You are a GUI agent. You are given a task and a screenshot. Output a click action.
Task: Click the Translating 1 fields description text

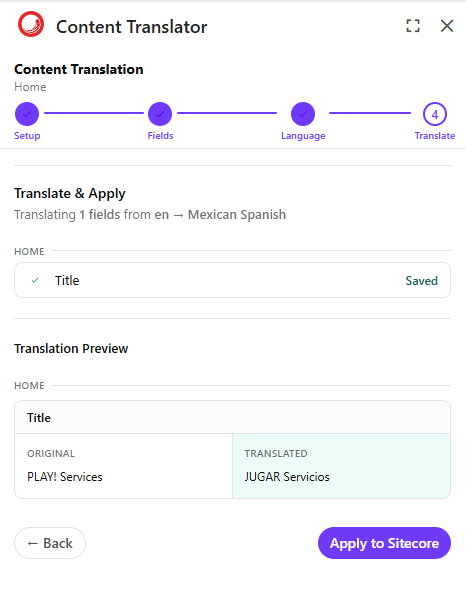click(x=150, y=215)
